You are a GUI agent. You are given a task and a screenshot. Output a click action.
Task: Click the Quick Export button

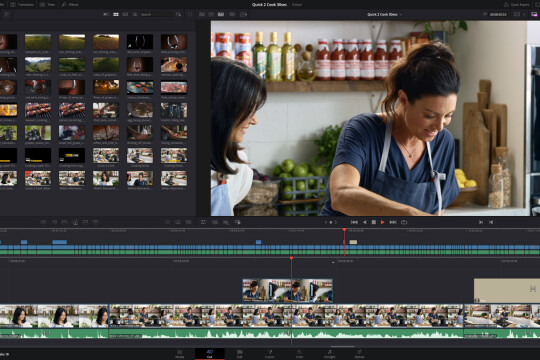517,4
